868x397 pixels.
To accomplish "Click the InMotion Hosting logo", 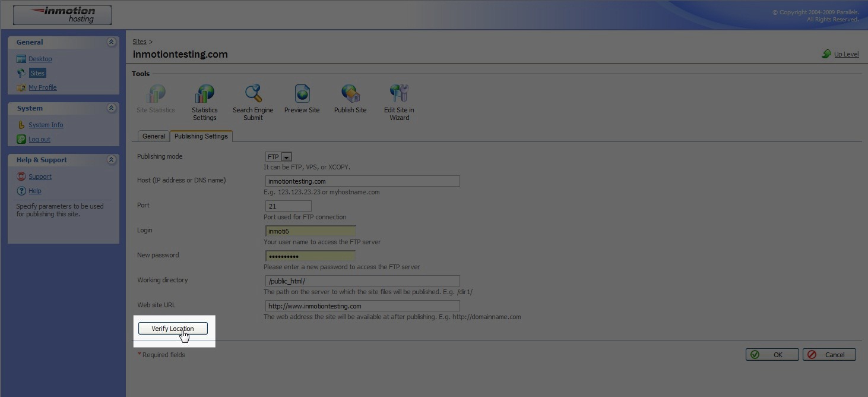I will (x=62, y=15).
